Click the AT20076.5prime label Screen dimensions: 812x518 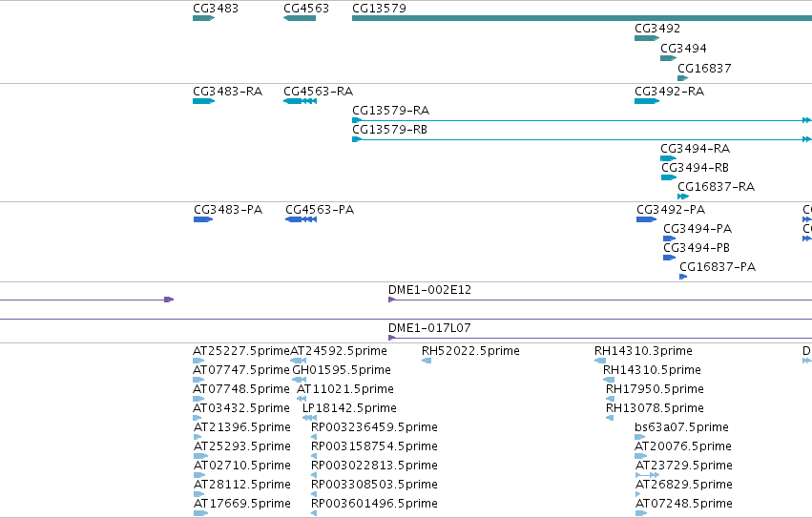pos(683,446)
